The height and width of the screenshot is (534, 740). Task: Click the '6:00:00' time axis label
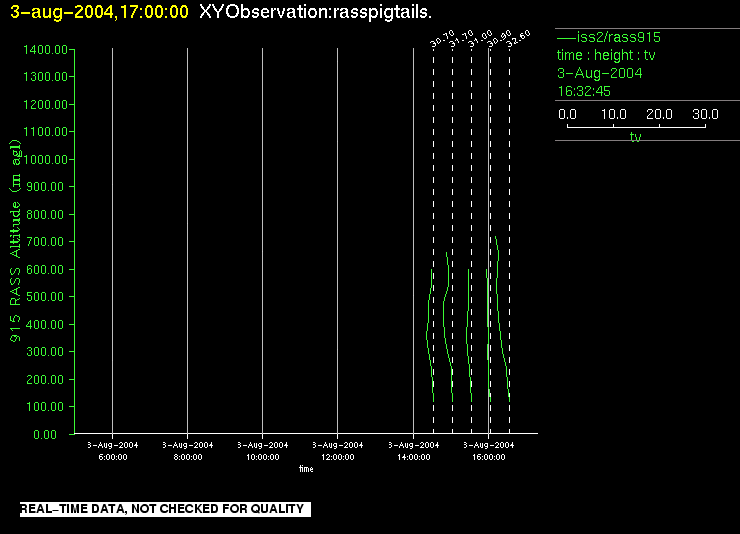[x=113, y=457]
